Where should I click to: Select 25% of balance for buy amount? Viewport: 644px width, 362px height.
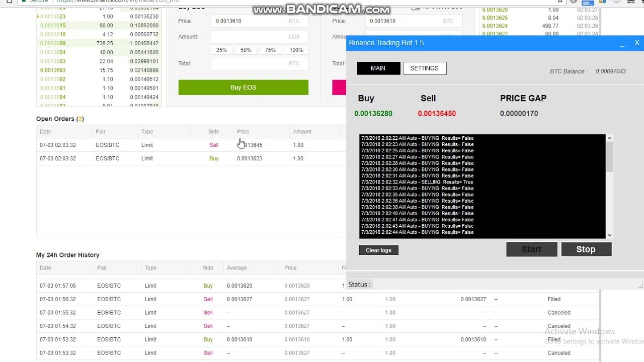point(221,50)
